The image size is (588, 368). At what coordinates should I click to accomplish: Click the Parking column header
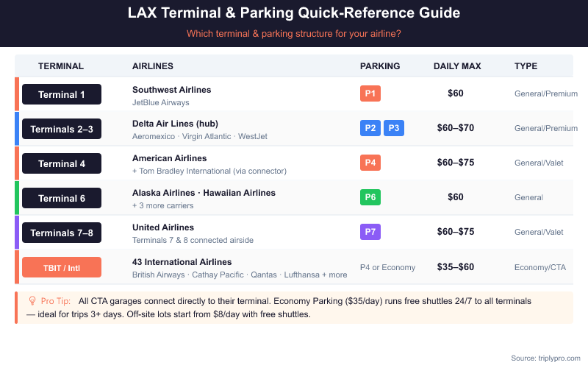click(380, 66)
